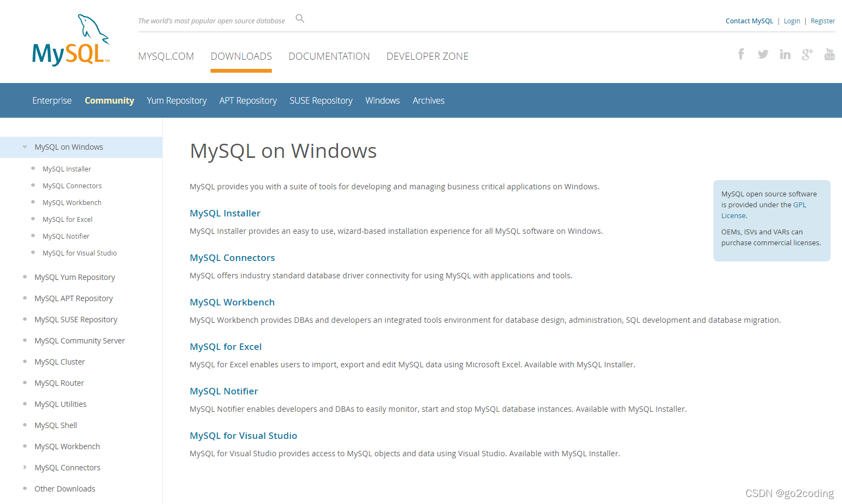842x504 pixels.
Task: Select the DOWNLOADS top tab
Action: (x=241, y=56)
